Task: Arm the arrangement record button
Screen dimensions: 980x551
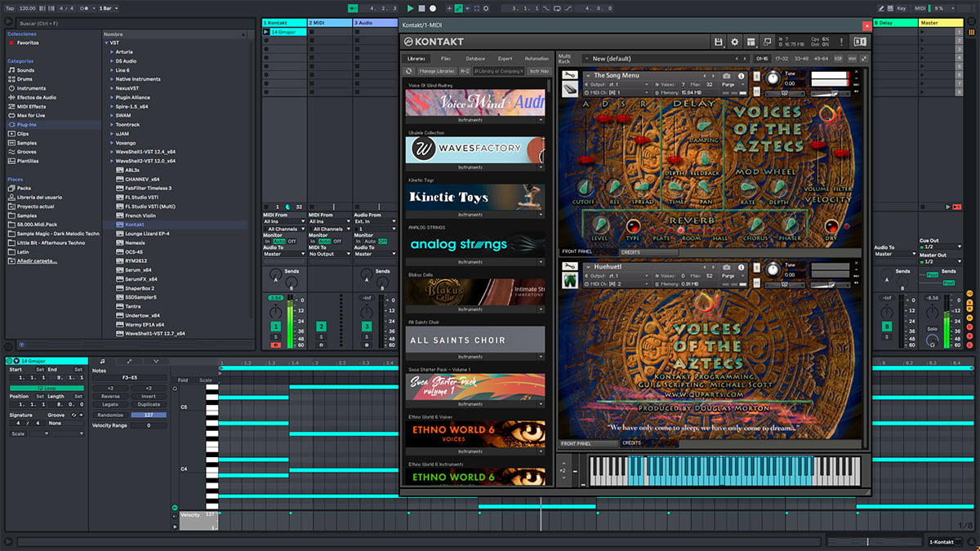Action: (x=433, y=8)
